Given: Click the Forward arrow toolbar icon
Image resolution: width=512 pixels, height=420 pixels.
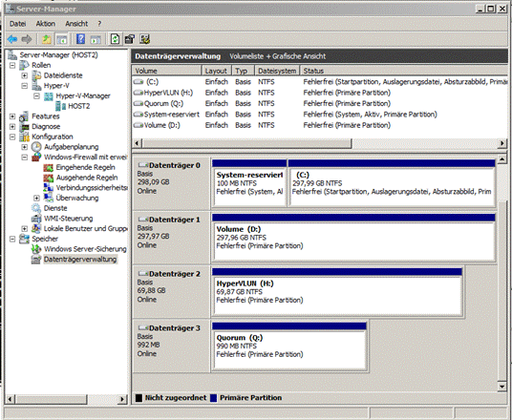Looking at the screenshot, I should tap(27, 39).
